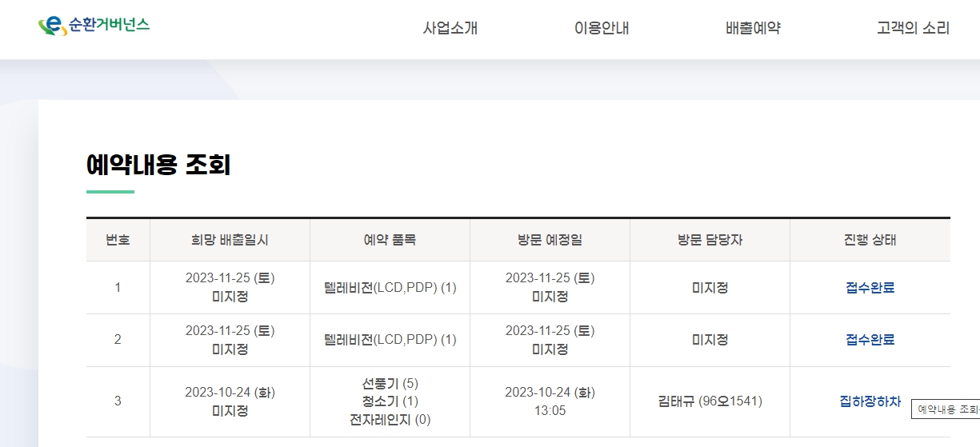Viewport: 980px width, 447px height.
Task: Click the 방문 예정일 column header
Action: [550, 240]
